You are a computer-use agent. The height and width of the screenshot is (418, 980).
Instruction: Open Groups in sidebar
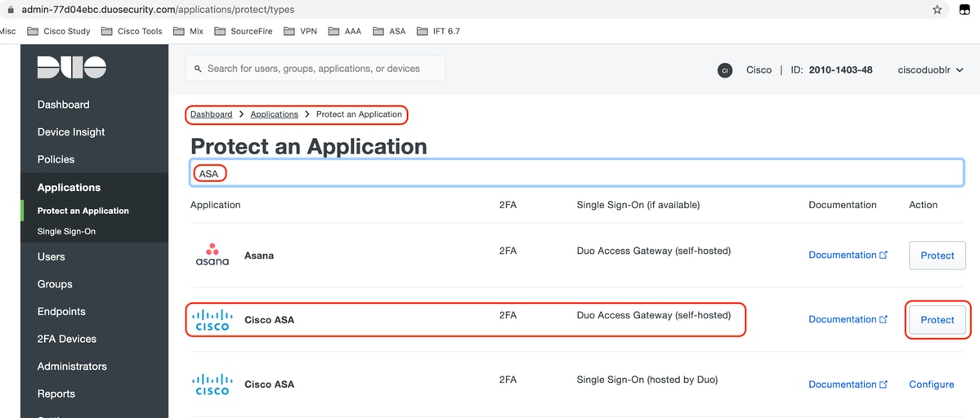click(55, 284)
